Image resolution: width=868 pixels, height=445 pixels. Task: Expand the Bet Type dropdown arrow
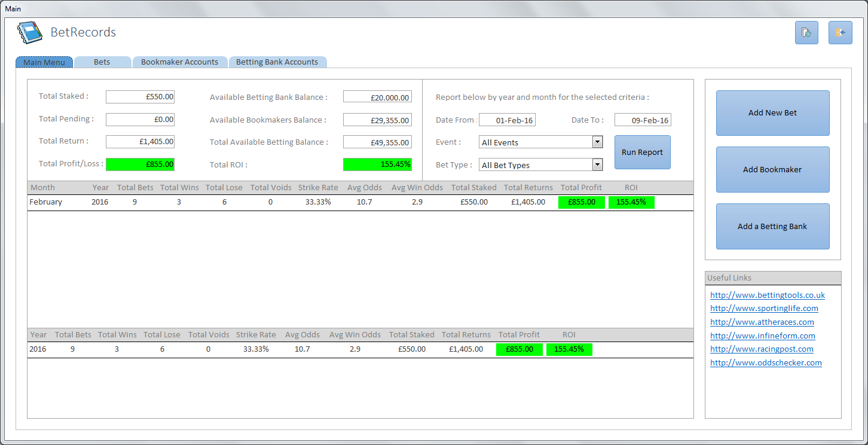click(597, 165)
